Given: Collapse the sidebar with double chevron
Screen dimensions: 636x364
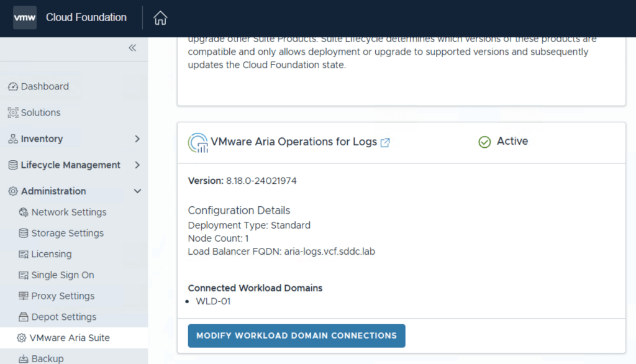Looking at the screenshot, I should coord(132,48).
